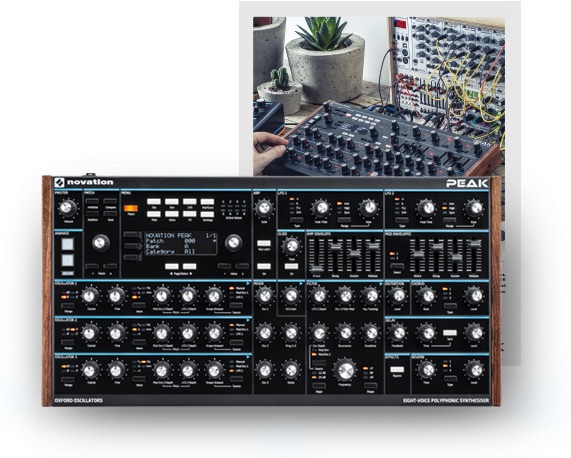571x458 pixels.
Task: Toggle the Animate Hold button
Action: (67, 273)
